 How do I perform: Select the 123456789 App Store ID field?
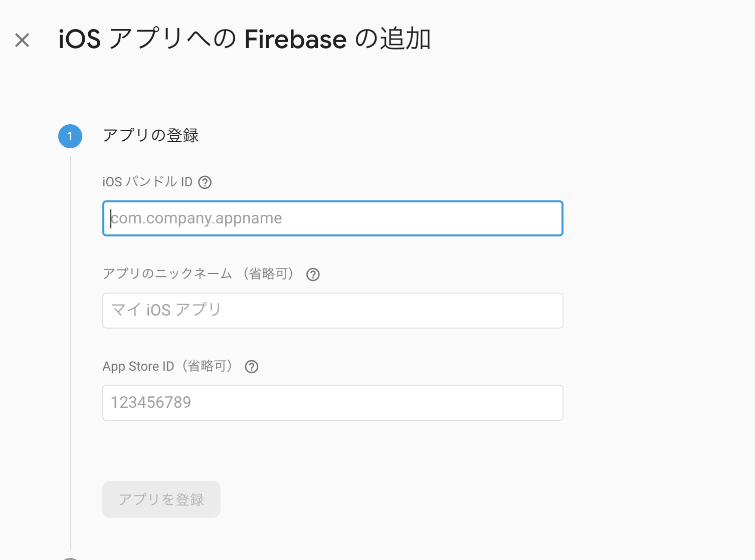(332, 402)
